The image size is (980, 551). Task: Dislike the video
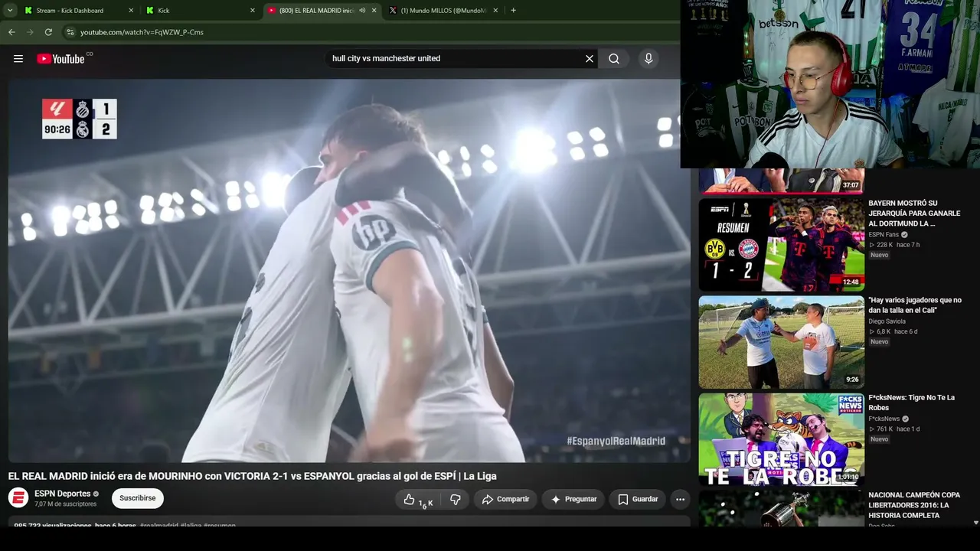tap(456, 500)
